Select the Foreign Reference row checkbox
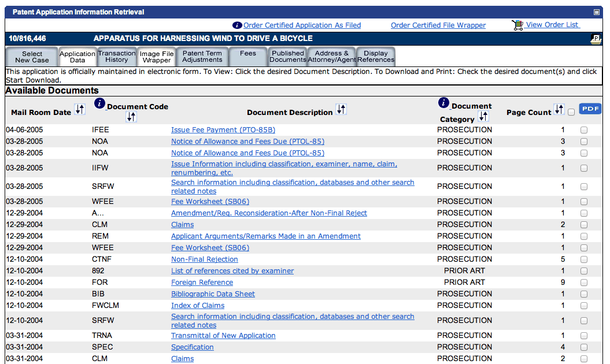This screenshot has width=610, height=364. pos(584,283)
